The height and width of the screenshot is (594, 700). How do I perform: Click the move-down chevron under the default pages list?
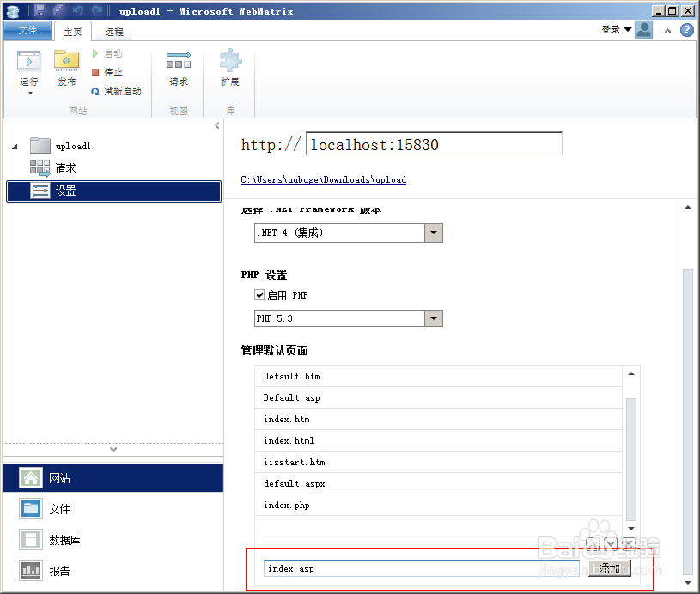(611, 543)
